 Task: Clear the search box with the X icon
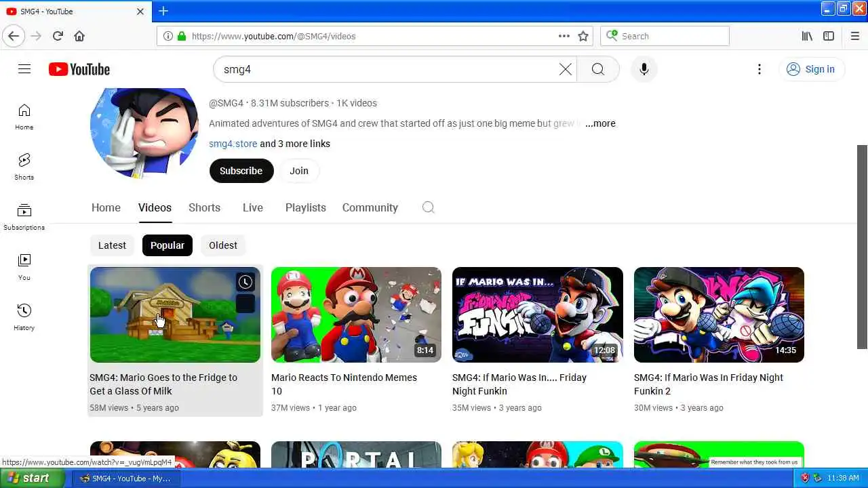click(565, 69)
